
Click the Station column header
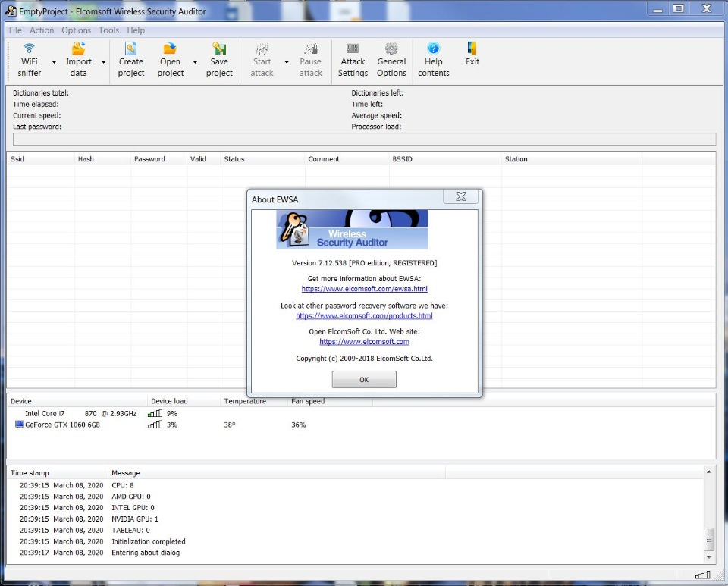click(572, 158)
